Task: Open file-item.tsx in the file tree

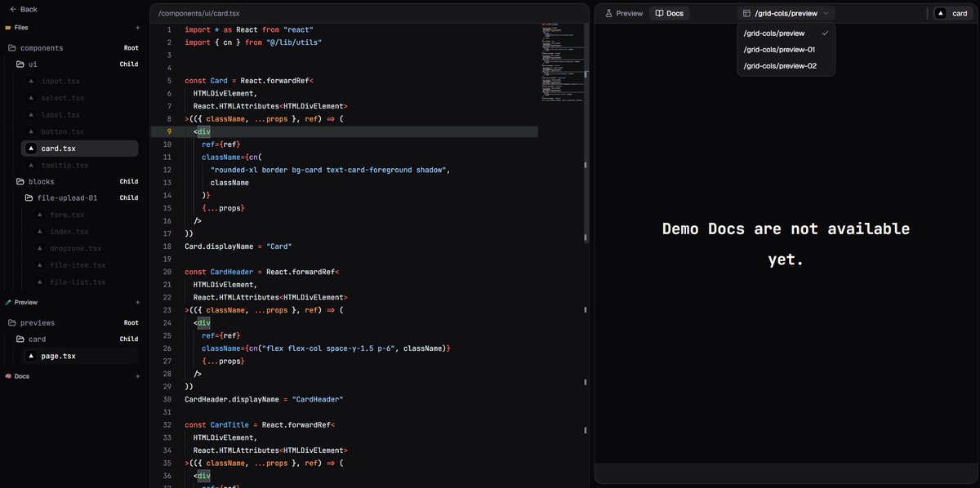Action: 78,265
